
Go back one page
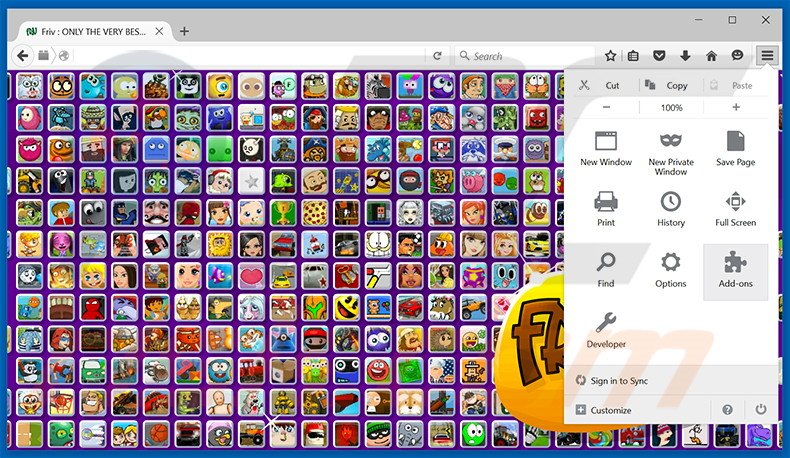coord(22,55)
